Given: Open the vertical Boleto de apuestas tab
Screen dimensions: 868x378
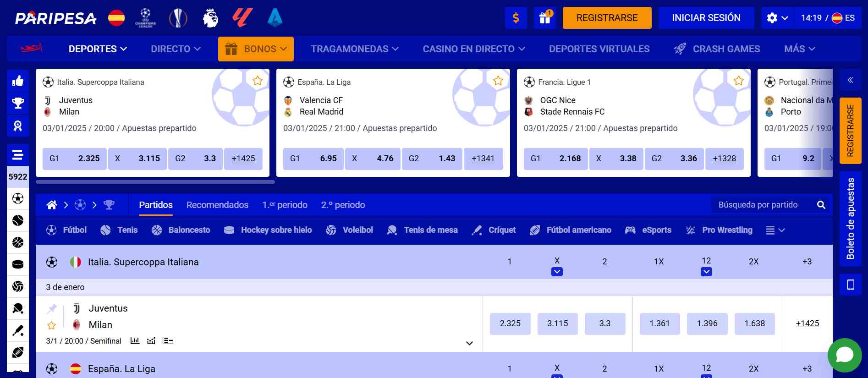Looking at the screenshot, I should pyautogui.click(x=851, y=219).
